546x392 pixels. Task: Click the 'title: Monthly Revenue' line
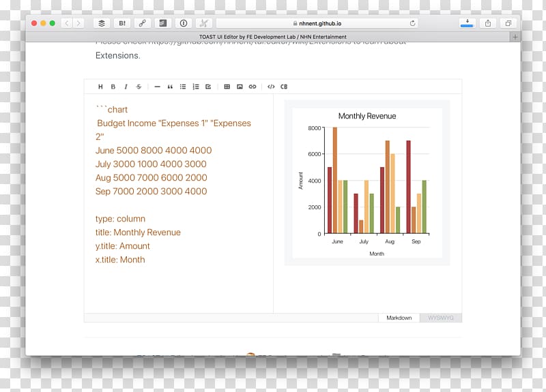click(x=138, y=232)
